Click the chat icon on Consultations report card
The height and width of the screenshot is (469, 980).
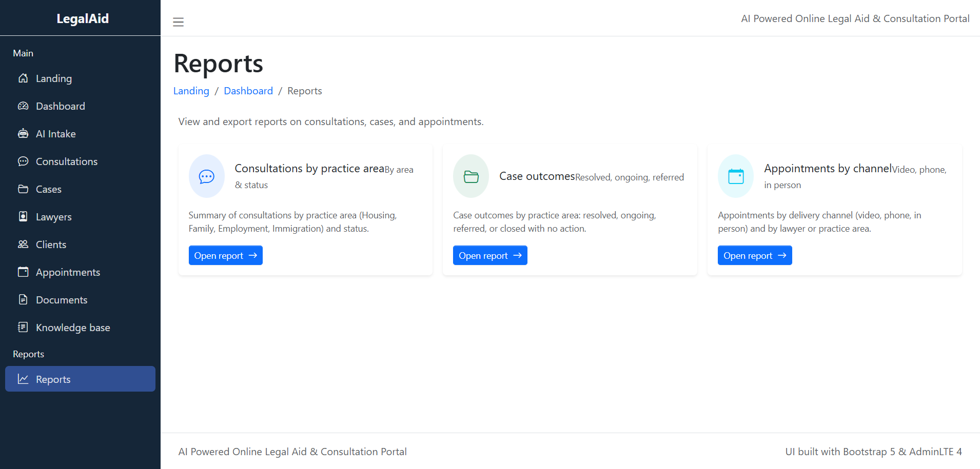[207, 176]
